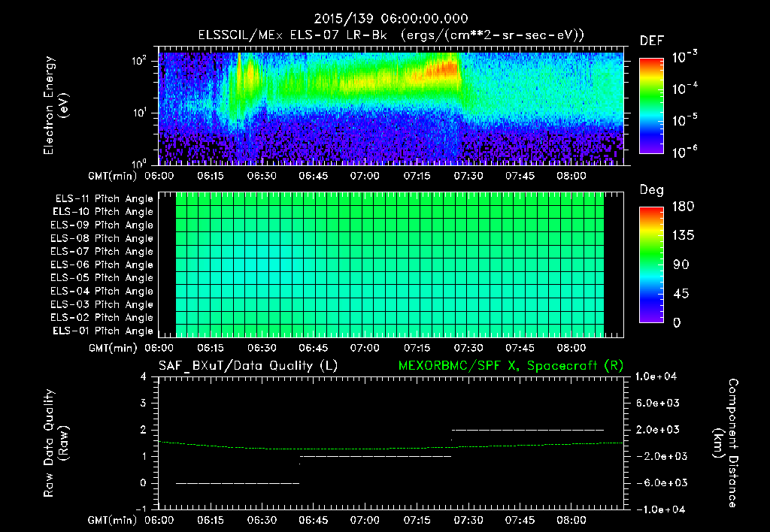Click the plot title date 2015/139 06:00:00.000
Viewport: 770px width, 532px height.
pyautogui.click(x=391, y=19)
